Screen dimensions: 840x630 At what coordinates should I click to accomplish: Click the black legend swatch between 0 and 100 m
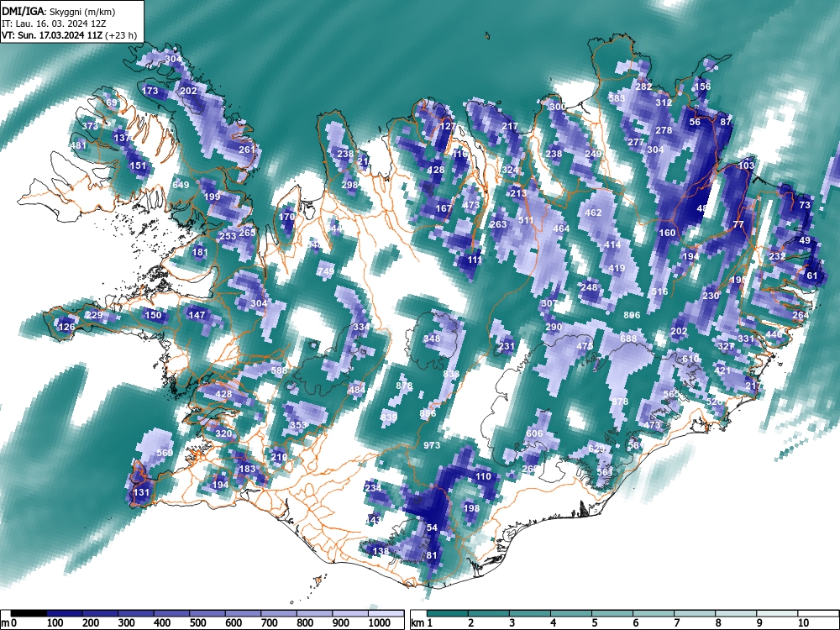29,613
